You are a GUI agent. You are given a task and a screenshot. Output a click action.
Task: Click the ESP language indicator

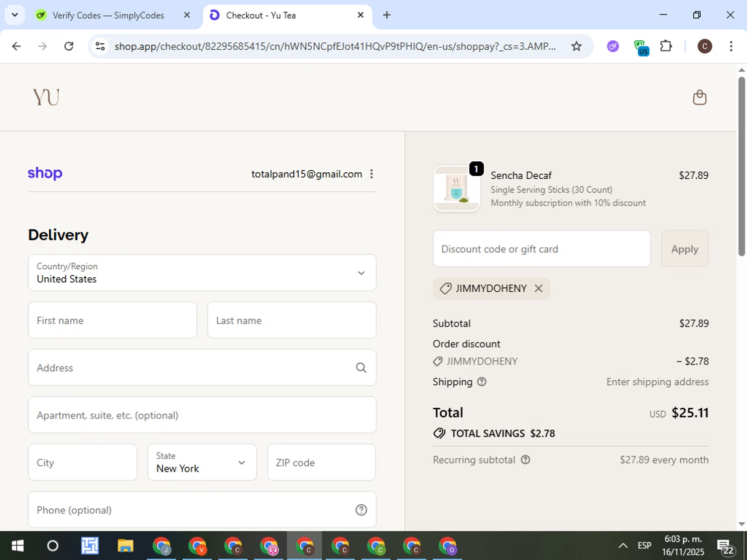pos(644,546)
